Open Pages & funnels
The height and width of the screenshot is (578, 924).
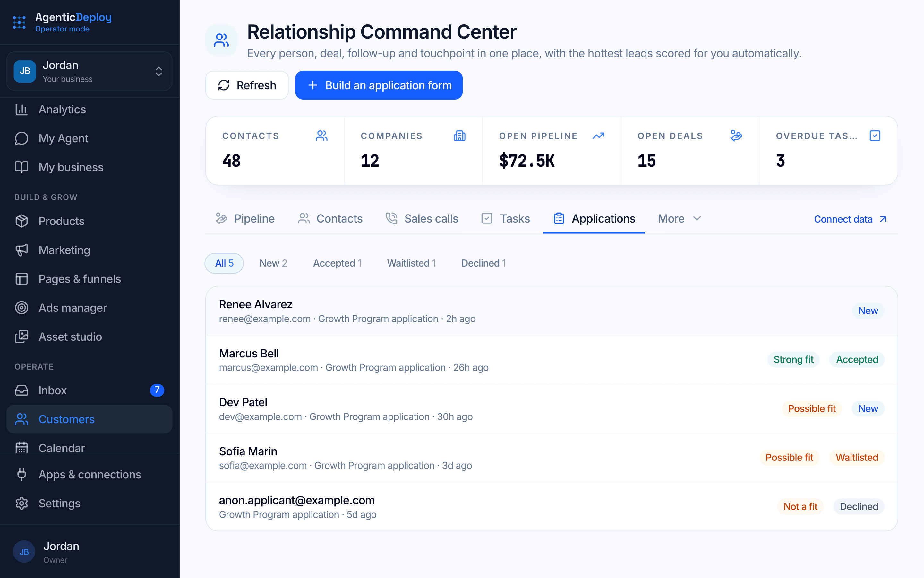89,279
